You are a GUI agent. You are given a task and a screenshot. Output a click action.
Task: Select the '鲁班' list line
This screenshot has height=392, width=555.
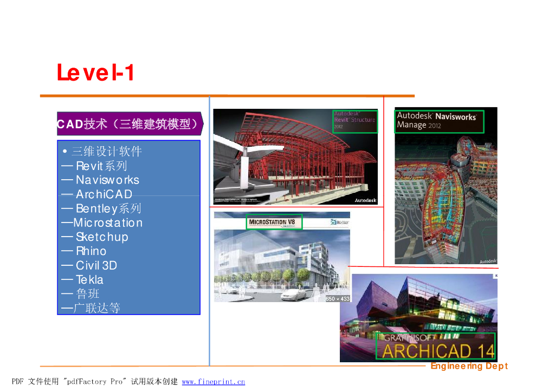80,294
